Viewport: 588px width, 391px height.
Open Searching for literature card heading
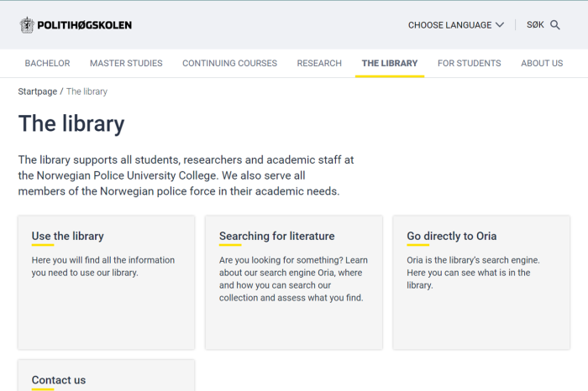(x=276, y=236)
